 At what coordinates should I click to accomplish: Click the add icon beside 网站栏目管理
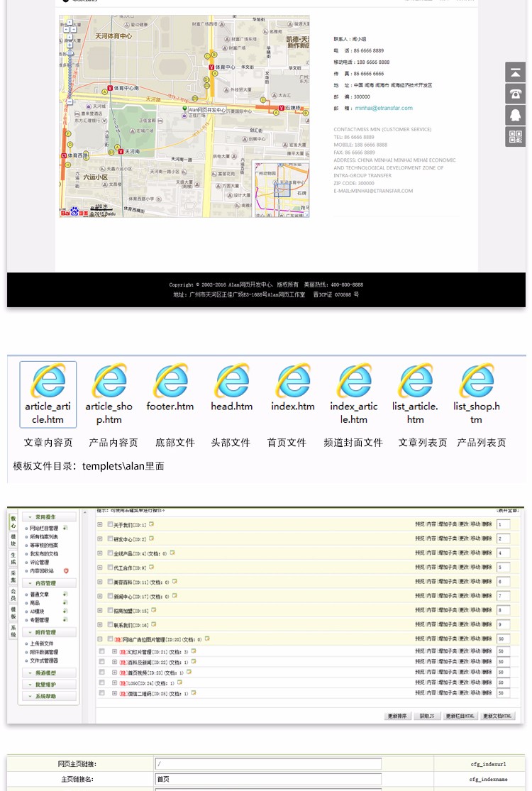coord(65,529)
